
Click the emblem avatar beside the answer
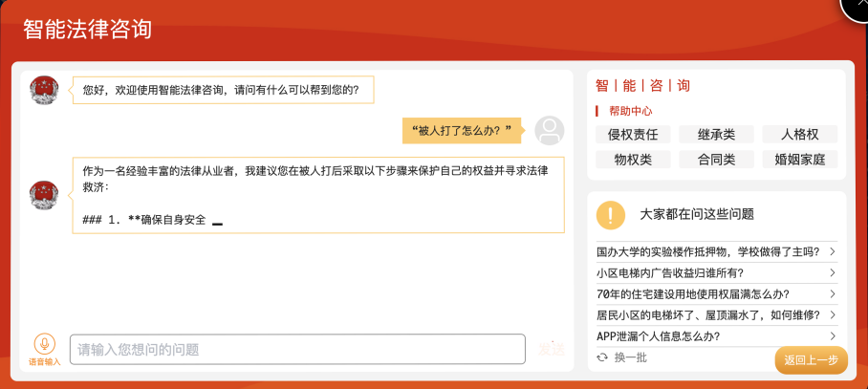(x=44, y=195)
